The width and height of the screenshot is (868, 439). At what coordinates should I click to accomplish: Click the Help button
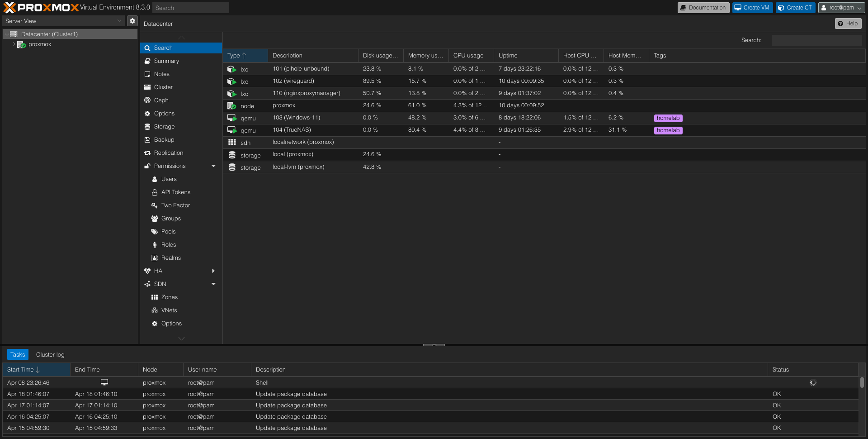[x=848, y=23]
